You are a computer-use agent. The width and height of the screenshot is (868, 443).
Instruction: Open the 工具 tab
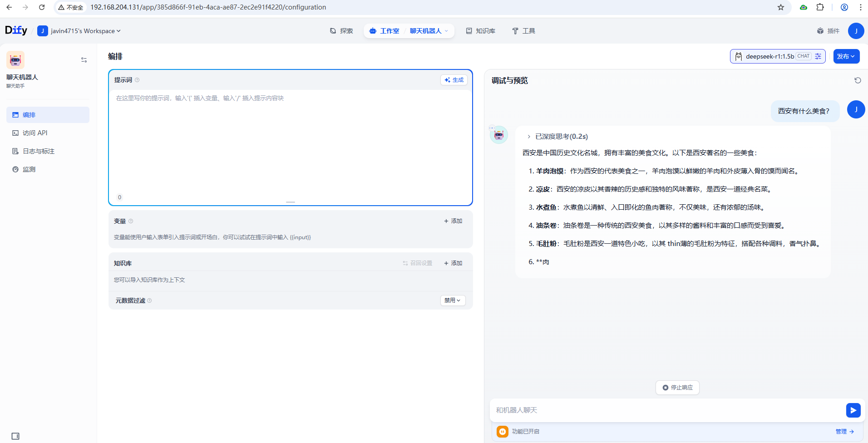tap(523, 31)
